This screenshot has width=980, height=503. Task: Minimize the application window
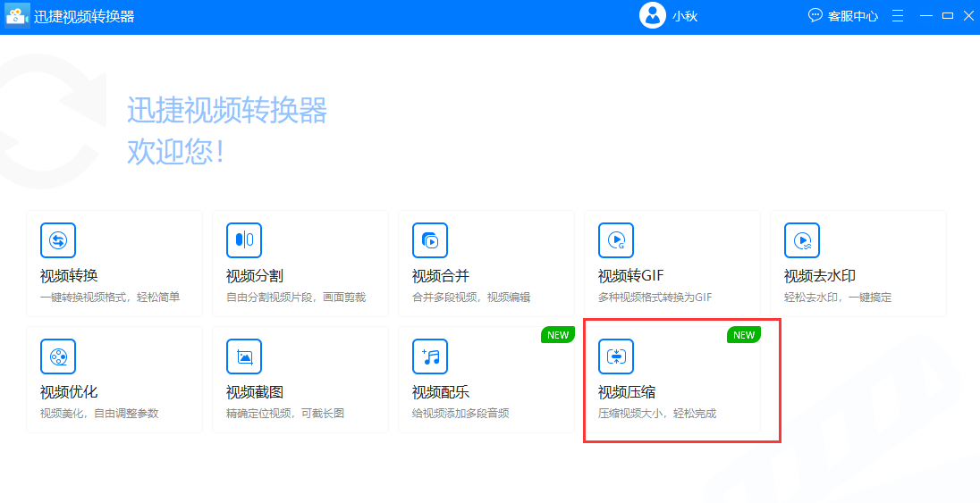tap(926, 15)
